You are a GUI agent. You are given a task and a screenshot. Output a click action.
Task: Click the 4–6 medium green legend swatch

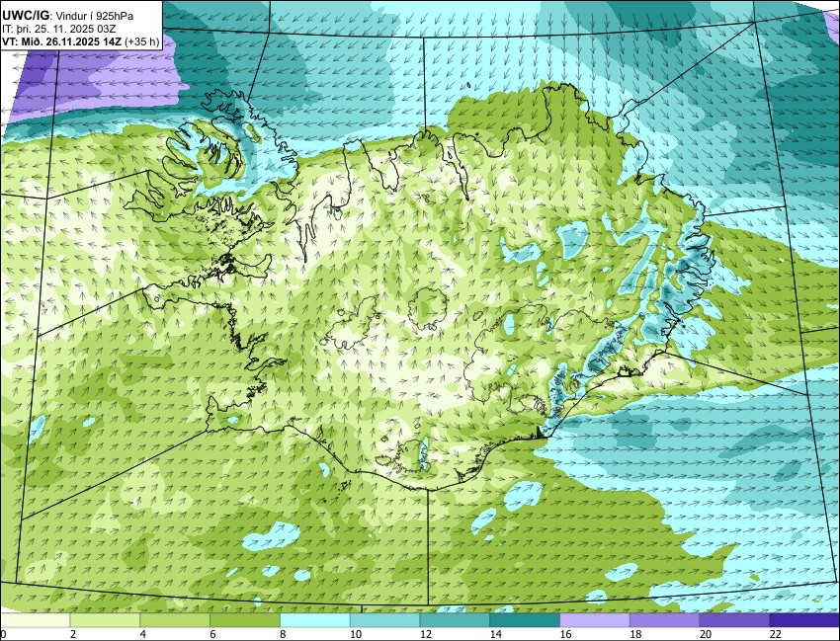tap(175, 620)
